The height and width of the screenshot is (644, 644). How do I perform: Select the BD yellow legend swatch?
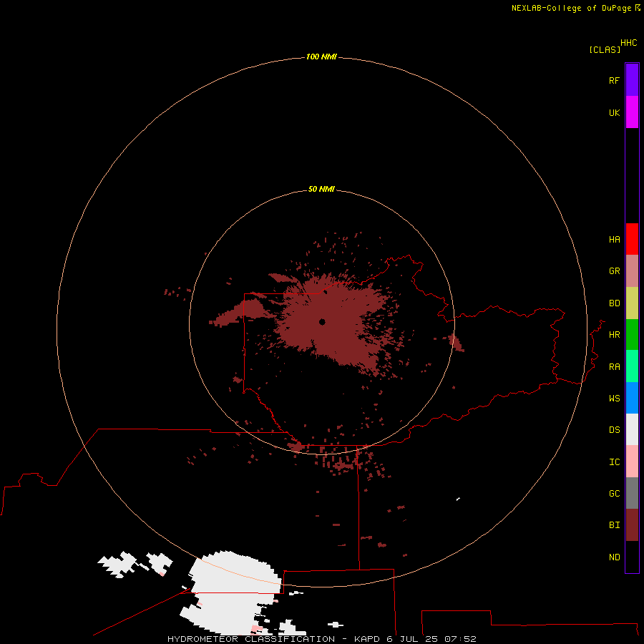tap(632, 303)
